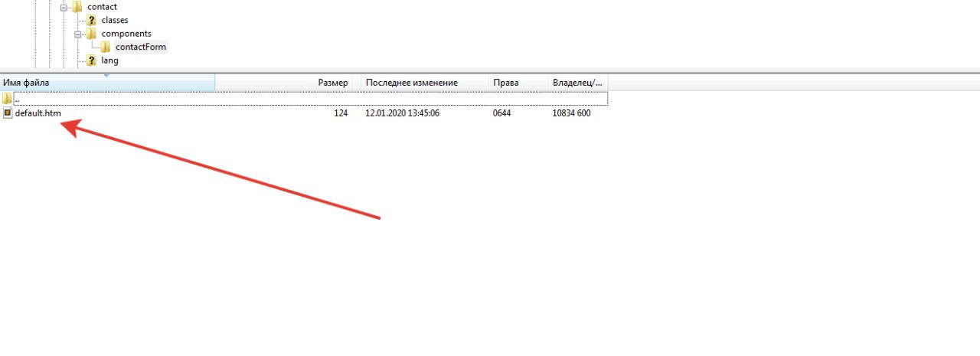Sort by Последнее изменение column header

click(x=426, y=83)
